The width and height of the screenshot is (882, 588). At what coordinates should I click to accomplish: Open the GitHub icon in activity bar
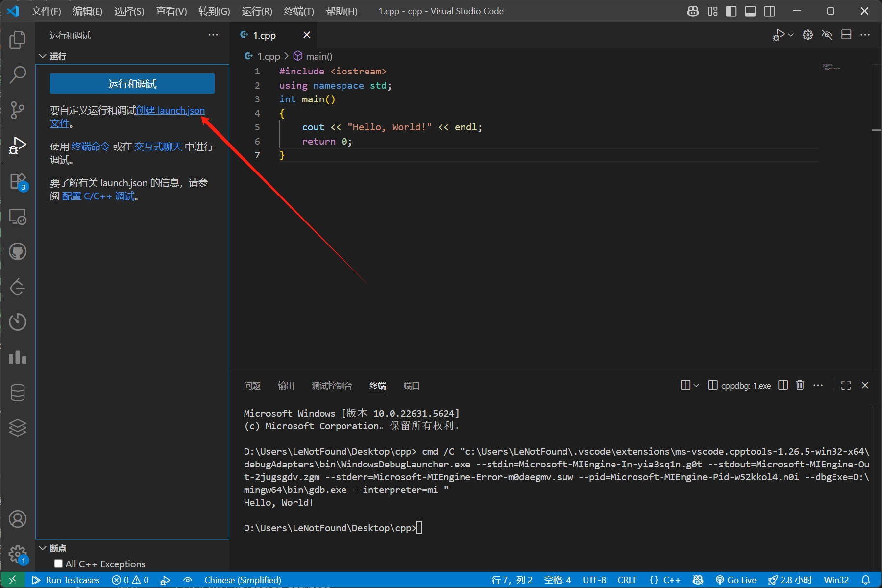click(18, 252)
